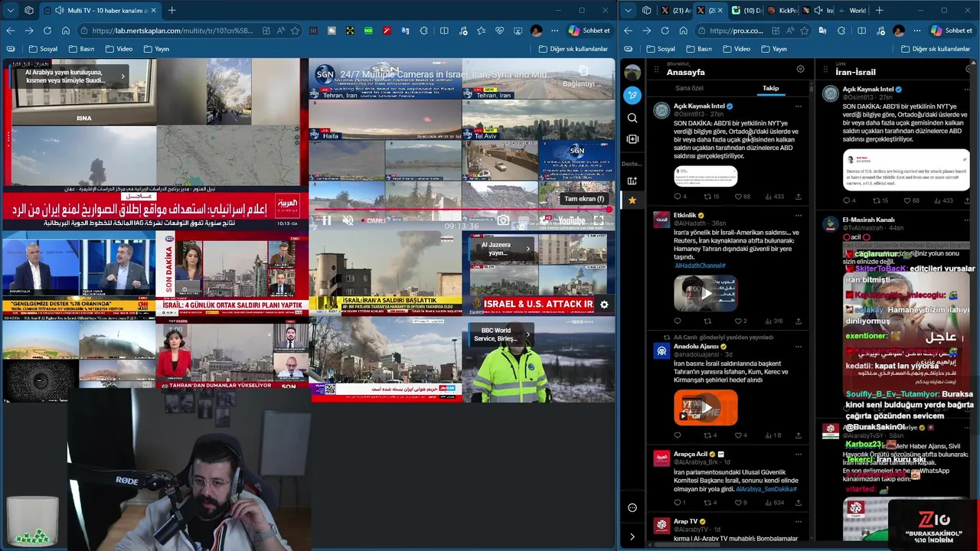
Task: Toggle fullscreen on SGN YouTube player
Action: click(x=599, y=220)
